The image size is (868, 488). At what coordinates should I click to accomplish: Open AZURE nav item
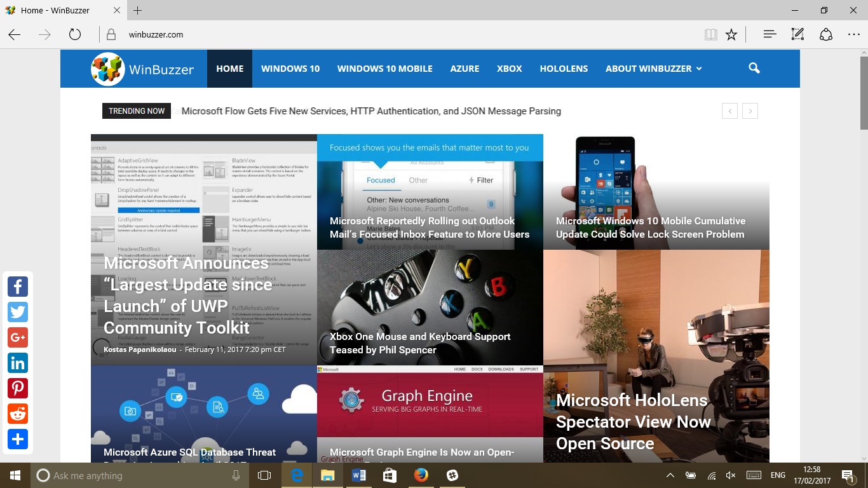point(465,69)
